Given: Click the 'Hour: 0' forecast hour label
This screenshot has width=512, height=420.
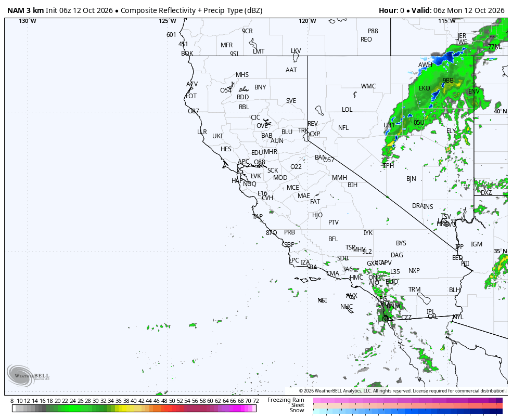Looking at the screenshot, I should 391,10.
